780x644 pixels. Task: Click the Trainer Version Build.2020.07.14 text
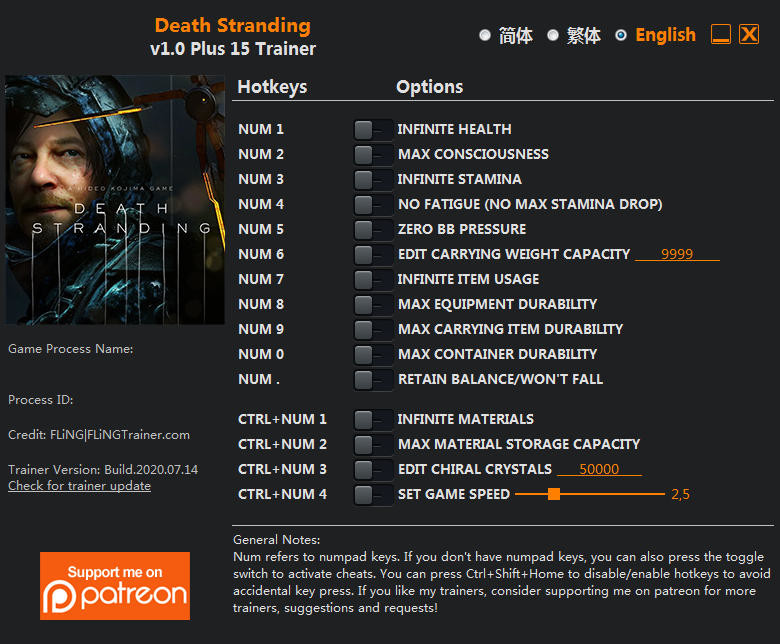pyautogui.click(x=103, y=469)
